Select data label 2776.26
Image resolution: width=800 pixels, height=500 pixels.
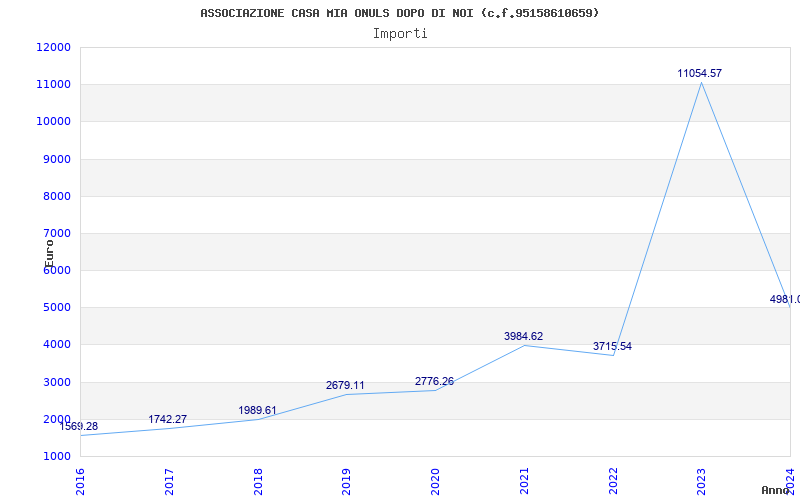coord(434,382)
